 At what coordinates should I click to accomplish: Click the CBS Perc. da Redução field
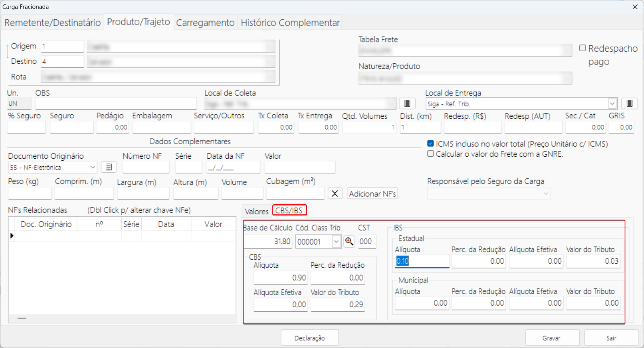(338, 278)
